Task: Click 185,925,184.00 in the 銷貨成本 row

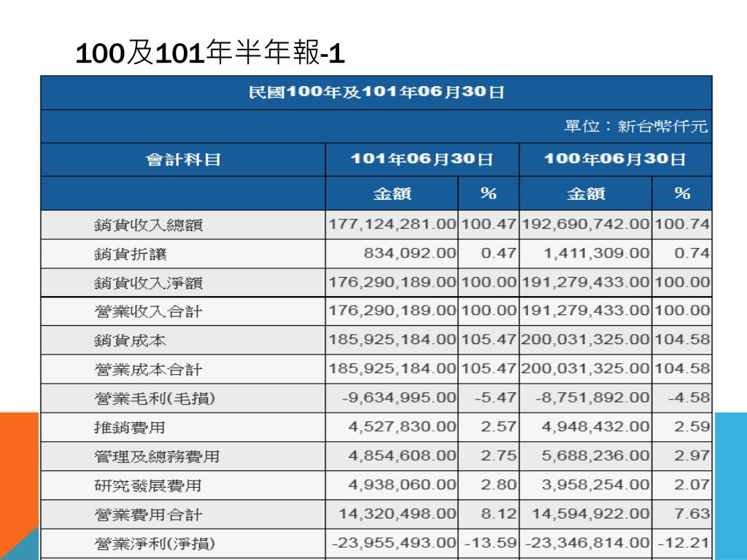Action: (392, 340)
